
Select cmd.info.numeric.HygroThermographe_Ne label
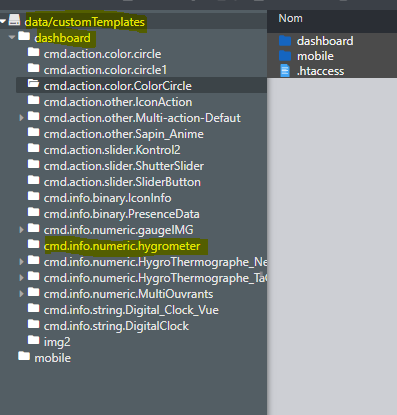click(155, 262)
